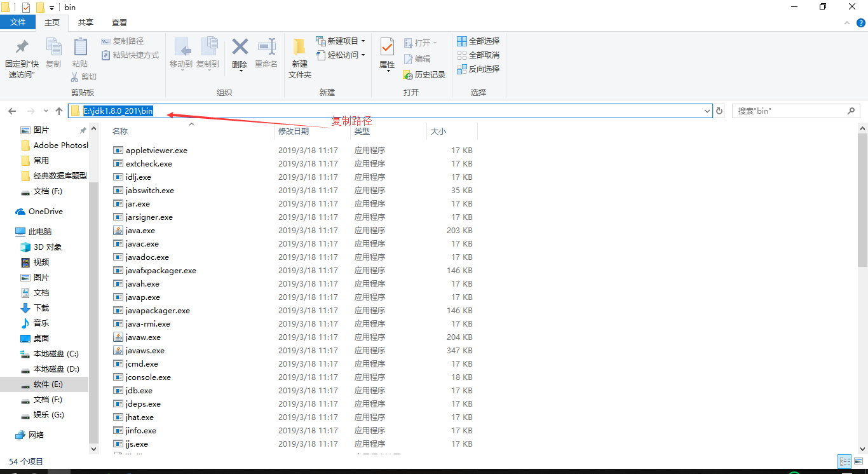Click History (历史记录) button
The width and height of the screenshot is (868, 474).
(424, 75)
